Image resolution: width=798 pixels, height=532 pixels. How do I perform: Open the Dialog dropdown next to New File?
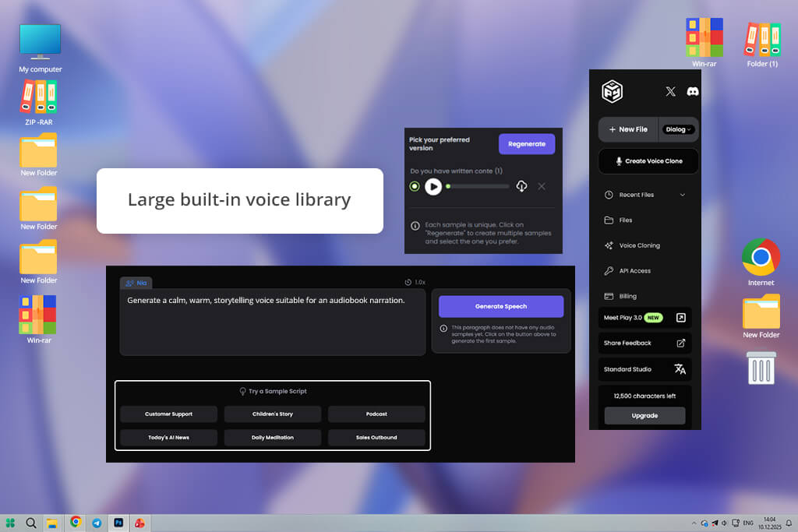coord(678,129)
